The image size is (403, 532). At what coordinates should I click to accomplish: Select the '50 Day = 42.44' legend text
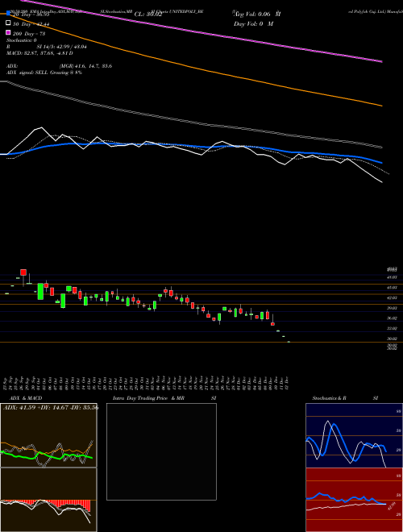click(31, 24)
